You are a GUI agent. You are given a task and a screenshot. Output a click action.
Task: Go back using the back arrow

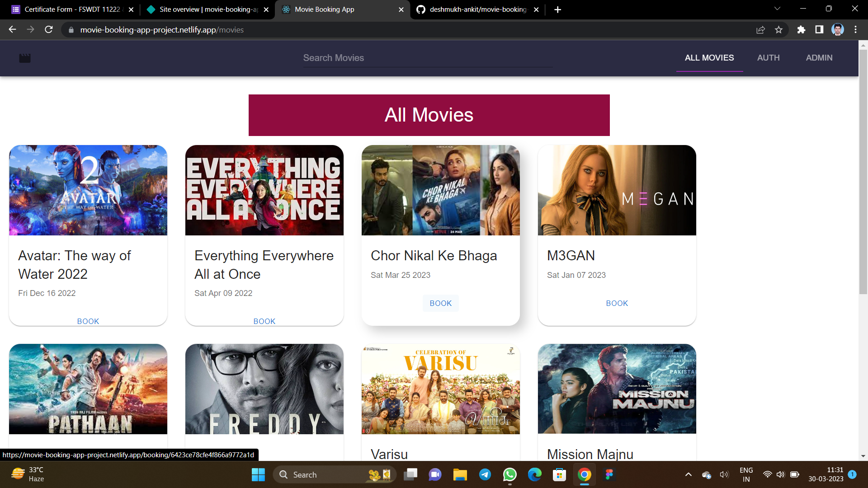pos(12,30)
